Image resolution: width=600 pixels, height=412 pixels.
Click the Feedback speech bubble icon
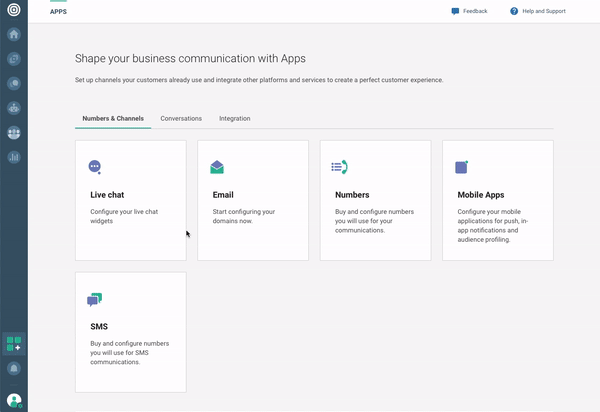(x=455, y=11)
